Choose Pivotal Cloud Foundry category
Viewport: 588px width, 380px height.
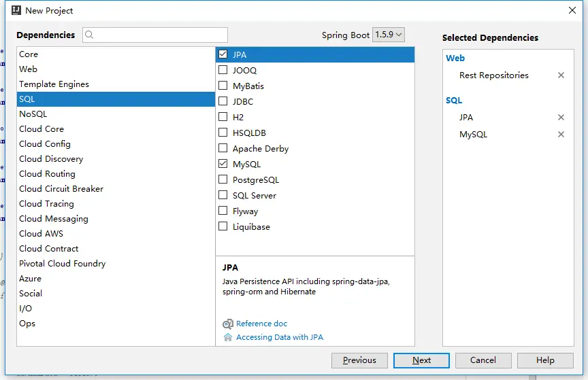click(x=116, y=264)
